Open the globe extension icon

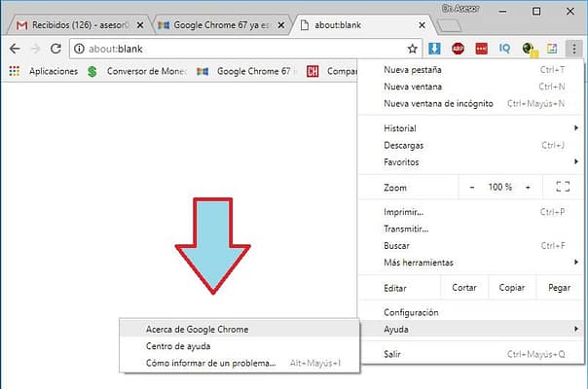(x=530, y=49)
